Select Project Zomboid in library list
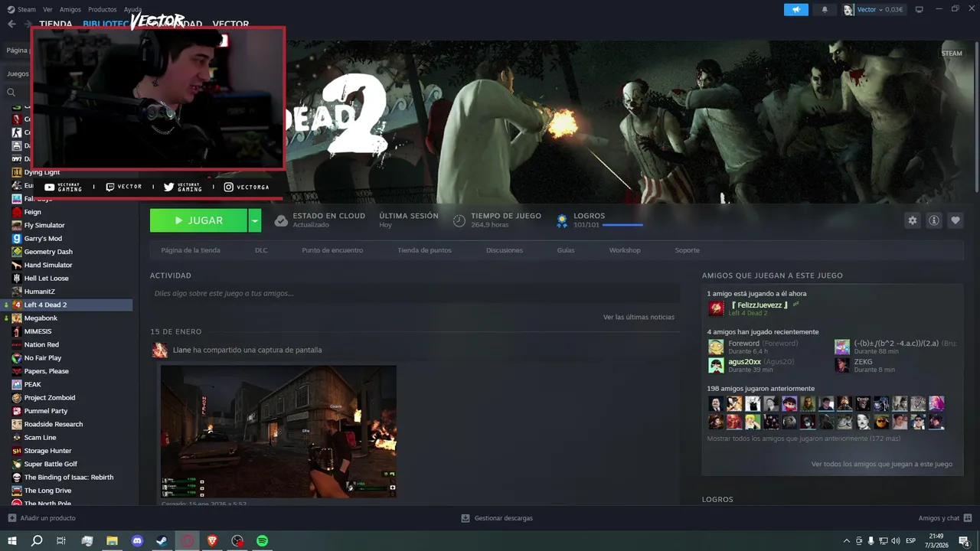 coord(67,397)
